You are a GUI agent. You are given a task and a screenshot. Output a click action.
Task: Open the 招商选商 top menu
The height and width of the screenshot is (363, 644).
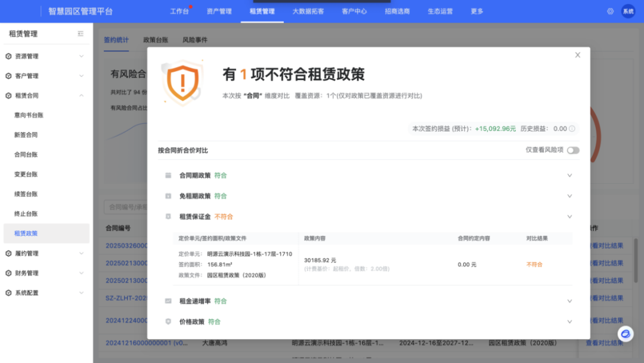click(x=397, y=11)
